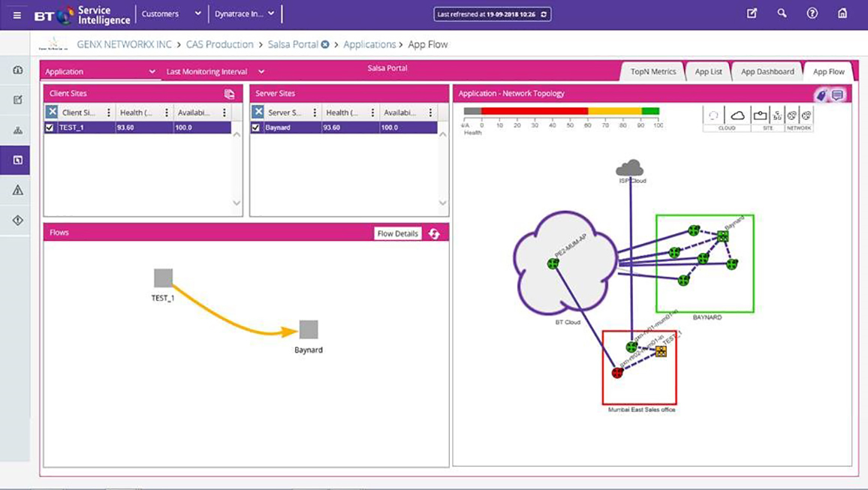Open client Availabi... column options menu

[225, 113]
